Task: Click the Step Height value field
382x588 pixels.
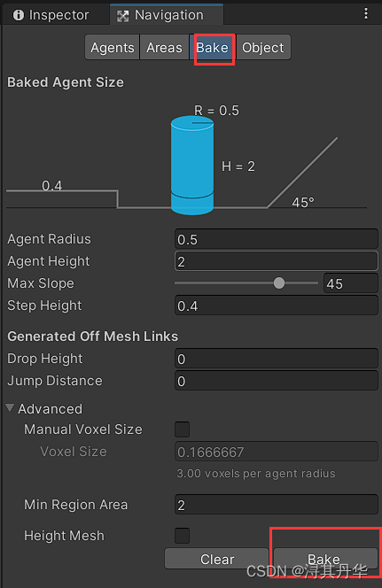Action: tap(277, 306)
